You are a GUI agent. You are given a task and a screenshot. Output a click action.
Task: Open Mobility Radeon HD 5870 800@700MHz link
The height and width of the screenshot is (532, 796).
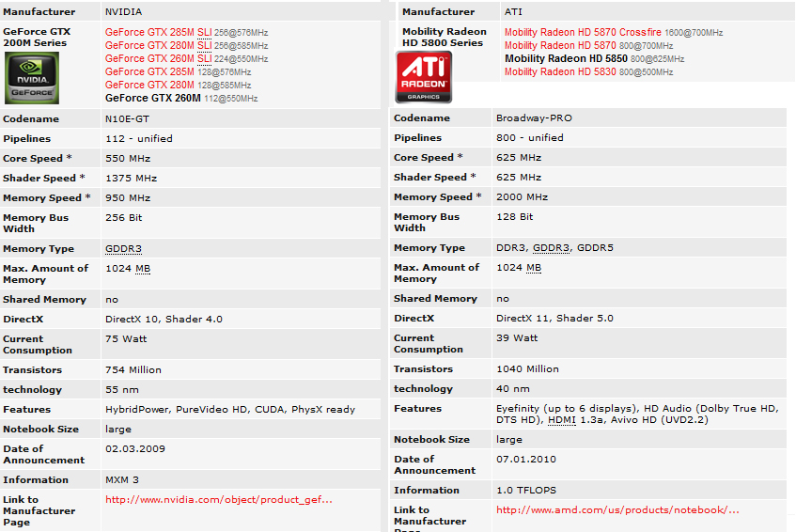tap(560, 46)
